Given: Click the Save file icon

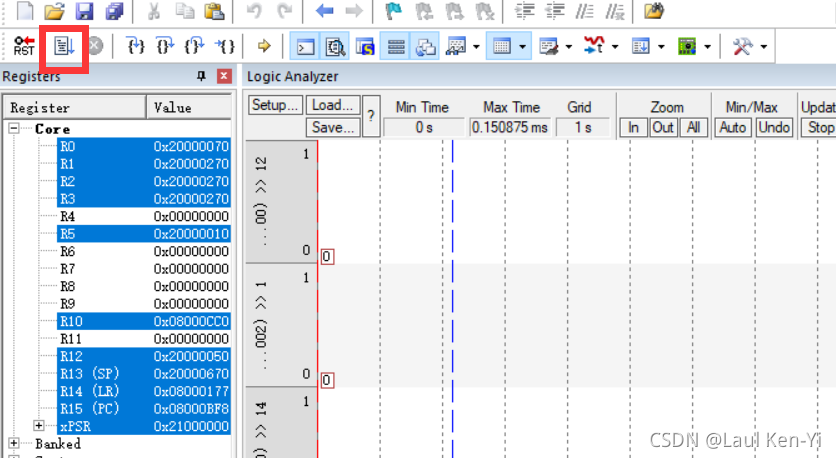Looking at the screenshot, I should point(85,12).
